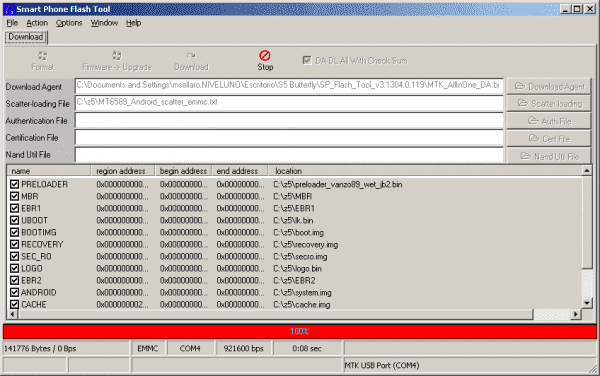Open the File menu
This screenshot has height=376, width=600.
(12, 23)
